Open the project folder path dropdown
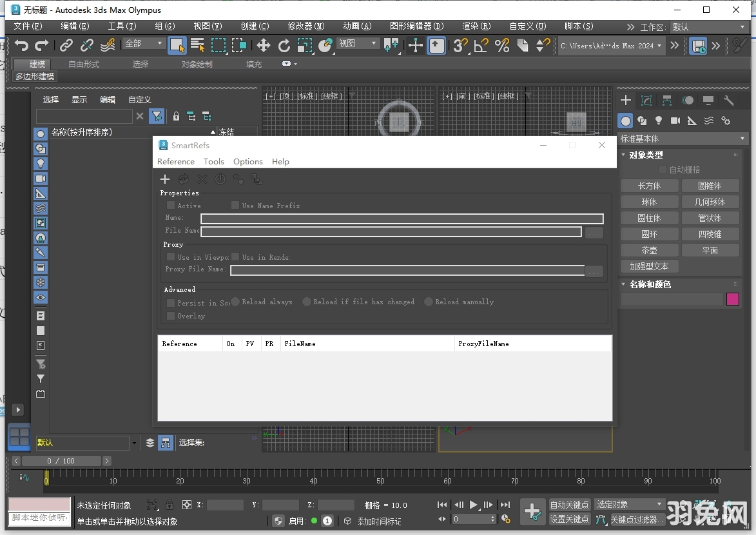The height and width of the screenshot is (535, 756). coord(660,46)
